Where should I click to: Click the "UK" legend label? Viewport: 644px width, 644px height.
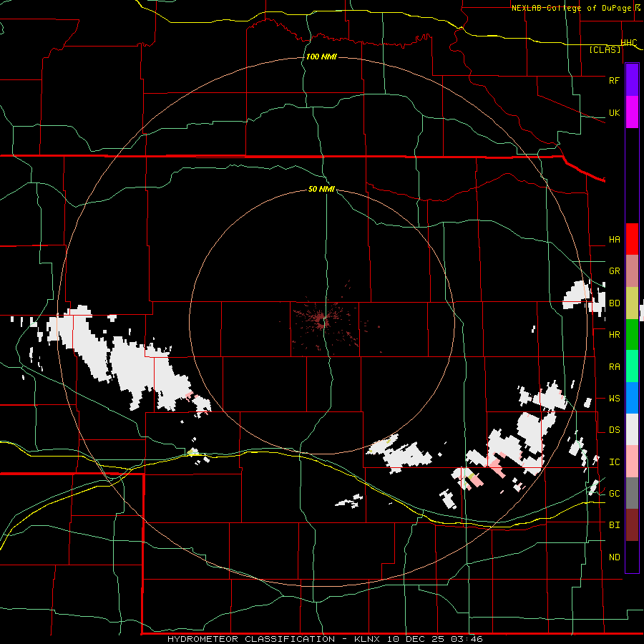(x=614, y=113)
